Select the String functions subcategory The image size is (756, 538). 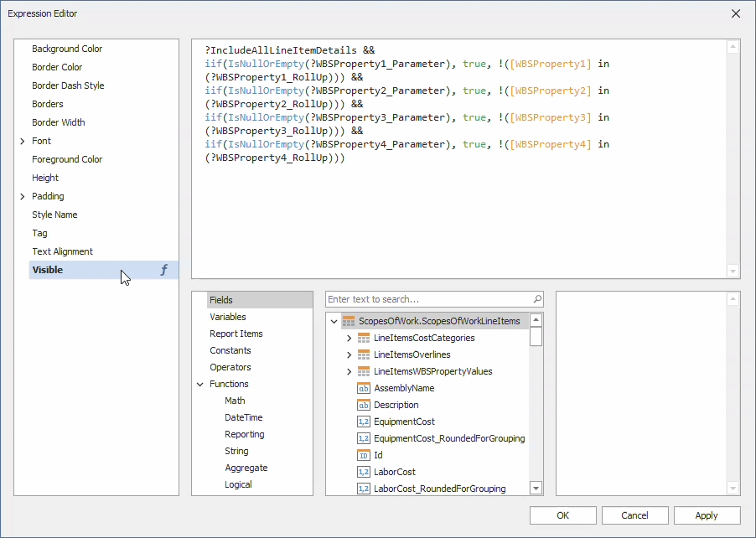pos(236,451)
